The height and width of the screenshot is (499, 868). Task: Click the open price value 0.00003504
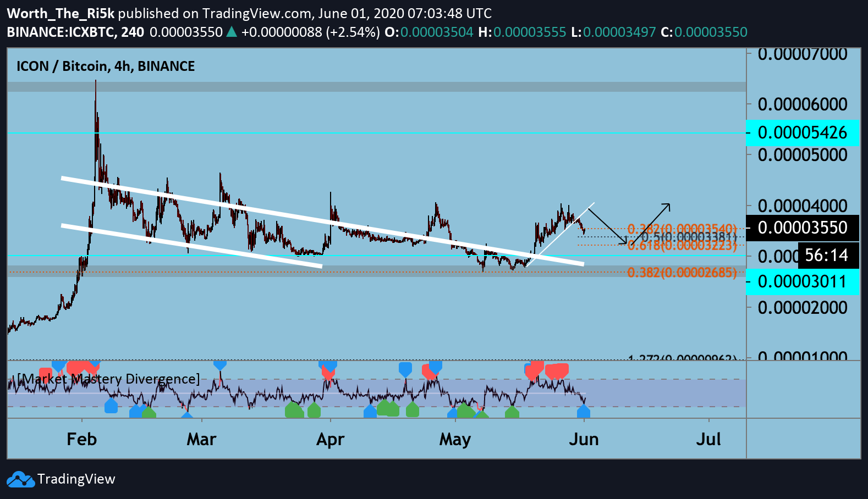[x=437, y=32]
